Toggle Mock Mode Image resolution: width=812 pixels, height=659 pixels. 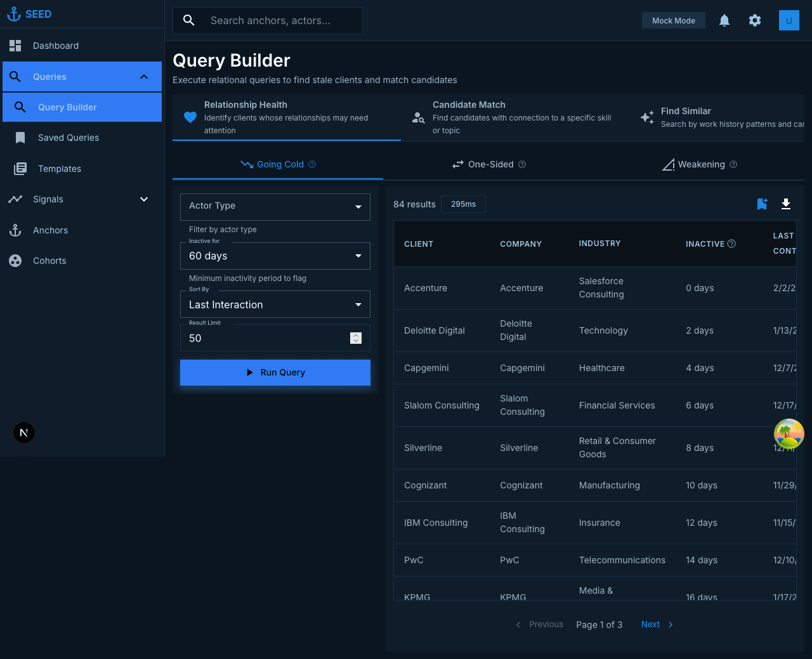[x=673, y=20]
